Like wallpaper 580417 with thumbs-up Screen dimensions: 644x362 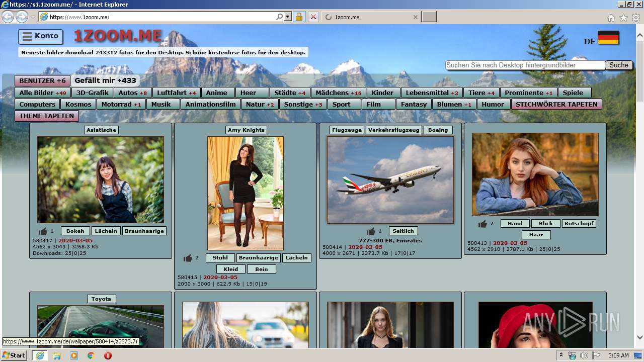click(43, 231)
